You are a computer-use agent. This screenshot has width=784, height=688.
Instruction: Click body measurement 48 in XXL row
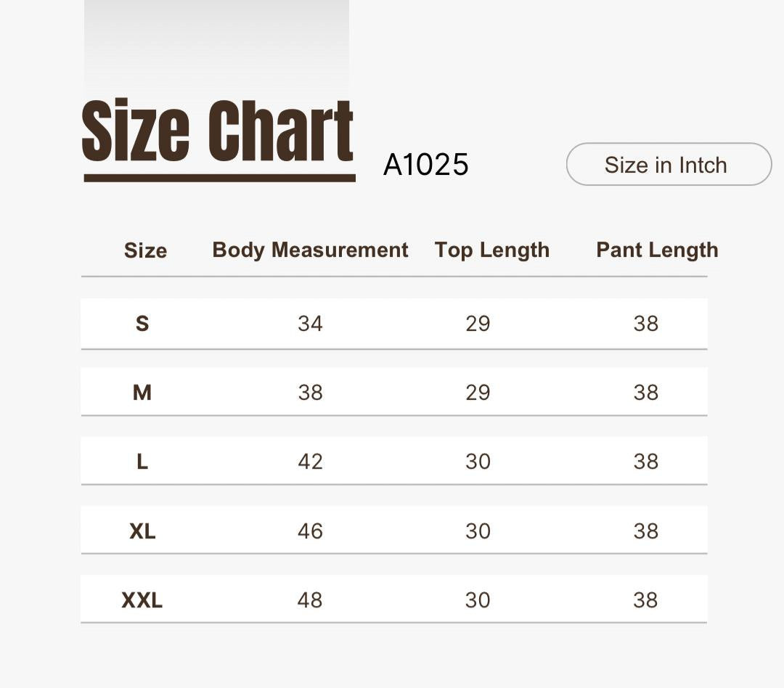tap(309, 600)
